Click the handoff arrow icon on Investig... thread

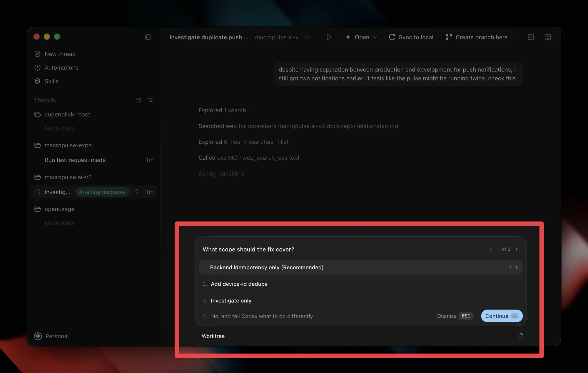coord(136,192)
